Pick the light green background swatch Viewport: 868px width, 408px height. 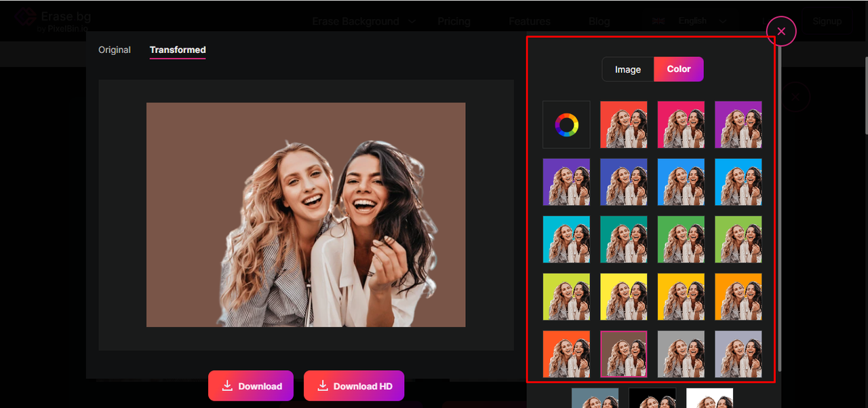(x=738, y=240)
